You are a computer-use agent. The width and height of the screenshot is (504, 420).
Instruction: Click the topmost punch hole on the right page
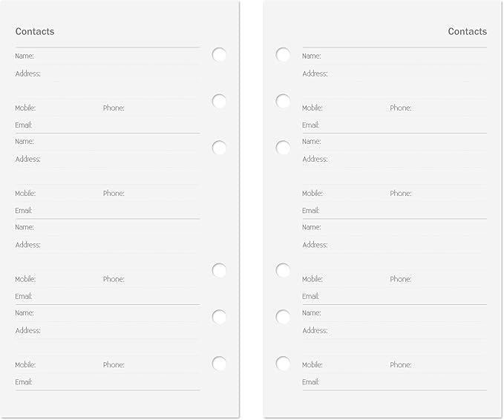tap(283, 55)
